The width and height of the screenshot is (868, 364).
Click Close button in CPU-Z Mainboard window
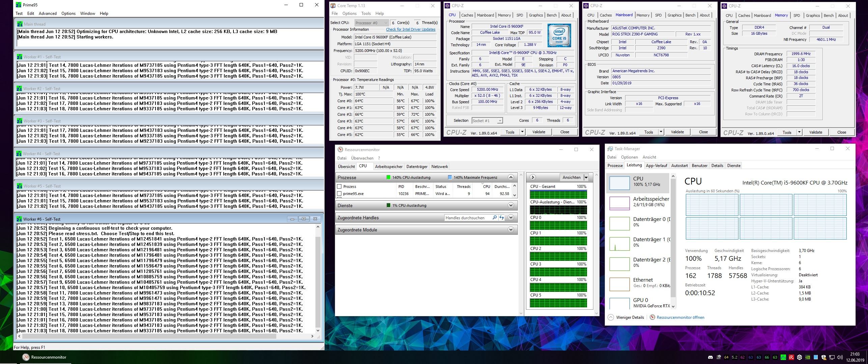point(703,132)
